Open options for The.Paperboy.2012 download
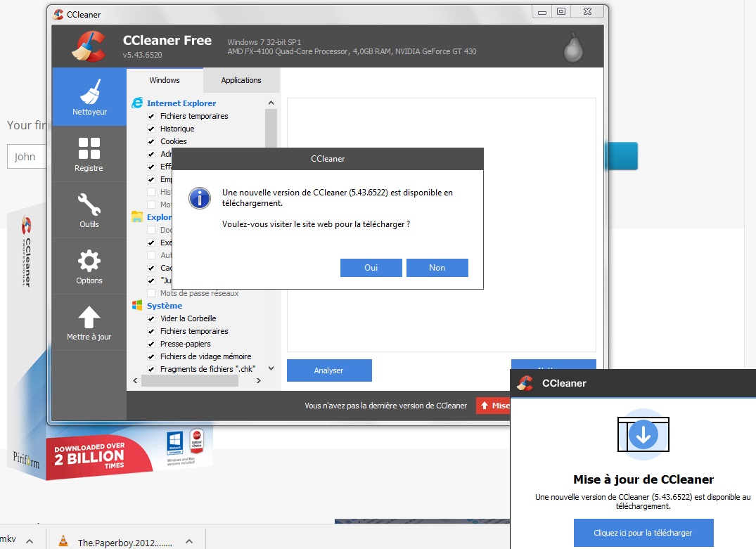The image size is (756, 549). 189,541
